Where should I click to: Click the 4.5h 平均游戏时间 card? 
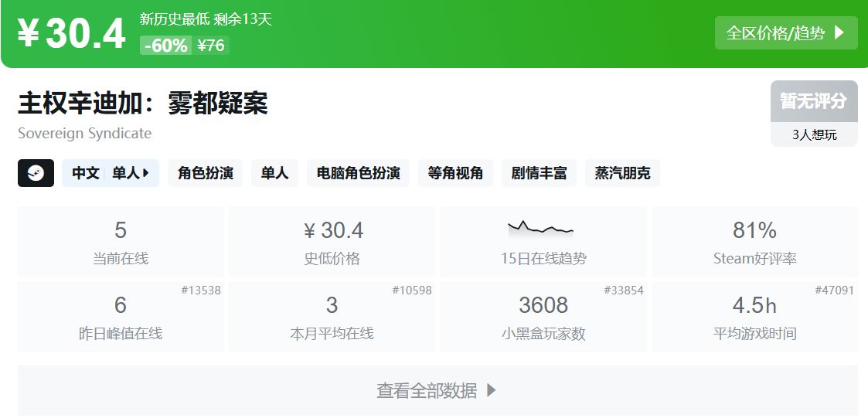pyautogui.click(x=755, y=317)
